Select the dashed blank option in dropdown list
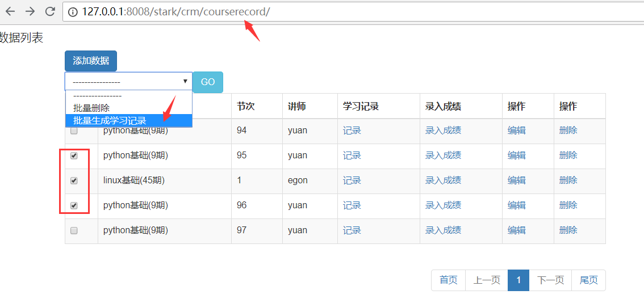 [128, 96]
